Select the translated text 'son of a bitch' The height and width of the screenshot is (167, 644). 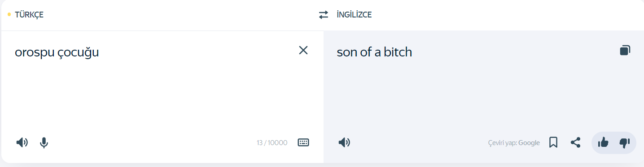point(374,52)
